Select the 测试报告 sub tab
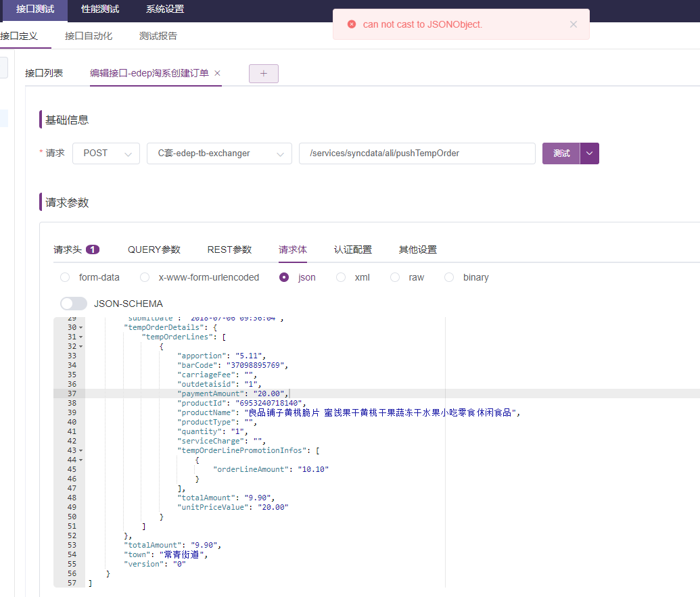Image resolution: width=700 pixels, height=597 pixels. coord(158,36)
